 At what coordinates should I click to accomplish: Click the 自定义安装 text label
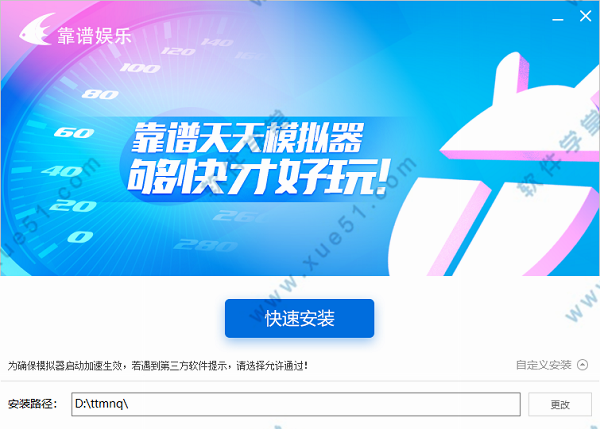click(x=543, y=365)
